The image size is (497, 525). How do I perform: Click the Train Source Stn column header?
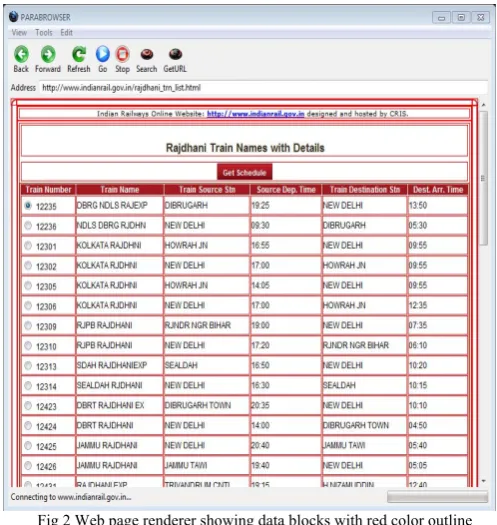click(207, 190)
